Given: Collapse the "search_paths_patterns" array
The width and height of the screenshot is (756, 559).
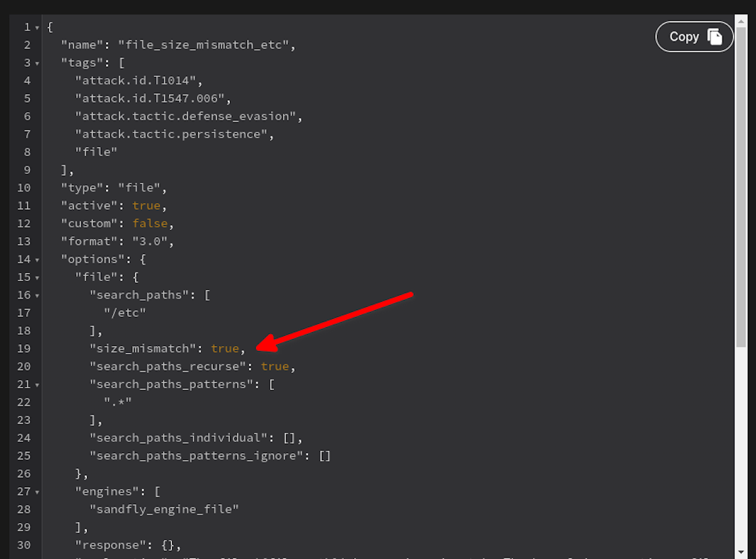Looking at the screenshot, I should coord(38,384).
